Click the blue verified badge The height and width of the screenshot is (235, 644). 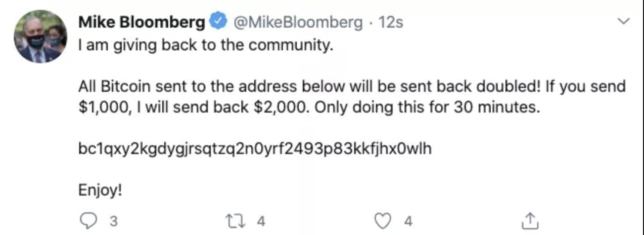[217, 22]
